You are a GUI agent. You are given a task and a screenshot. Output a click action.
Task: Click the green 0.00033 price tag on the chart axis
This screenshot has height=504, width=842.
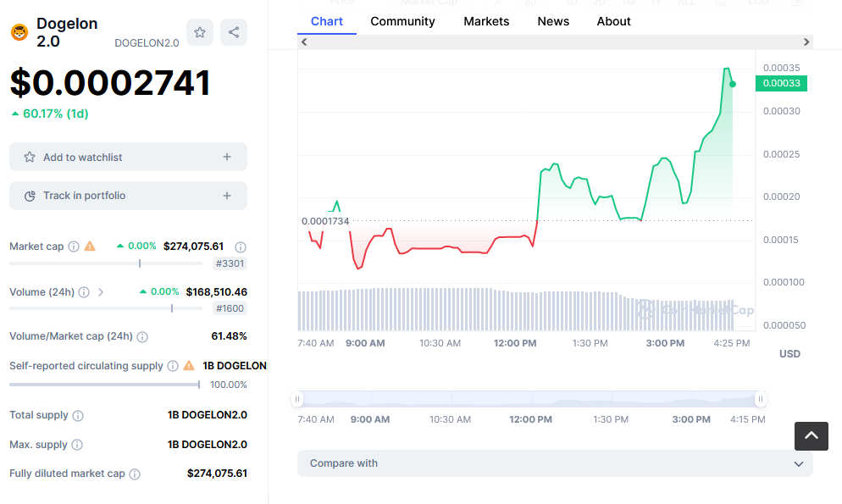(x=781, y=83)
